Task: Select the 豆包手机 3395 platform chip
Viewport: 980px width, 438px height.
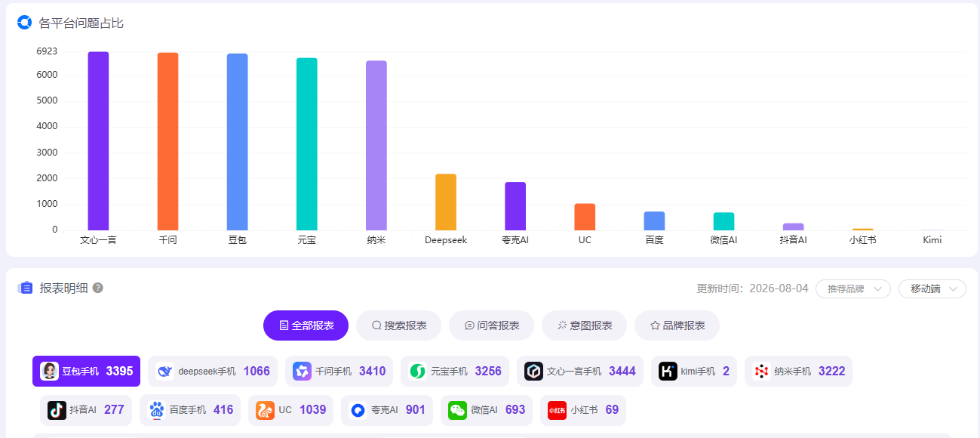Action: pos(86,371)
